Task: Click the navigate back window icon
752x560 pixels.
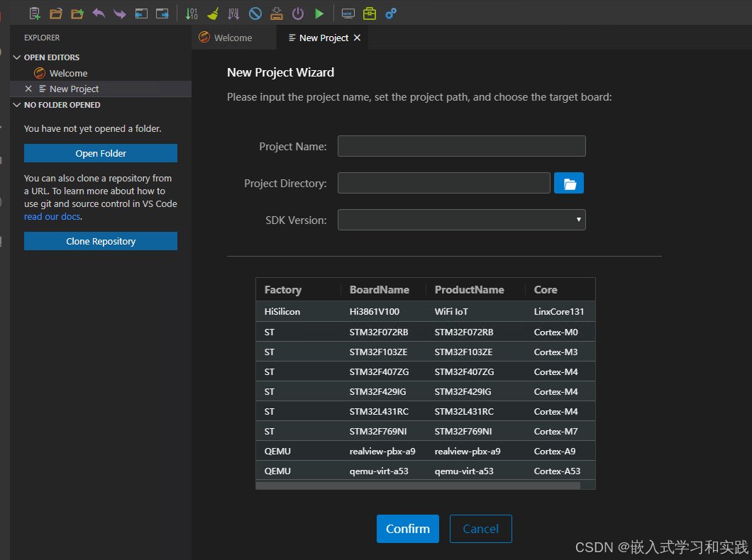Action: tap(141, 13)
